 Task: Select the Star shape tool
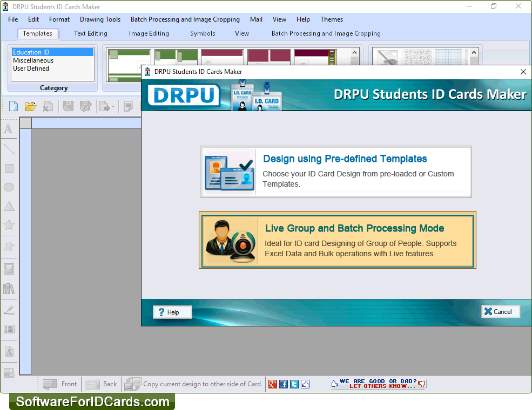tap(9, 225)
